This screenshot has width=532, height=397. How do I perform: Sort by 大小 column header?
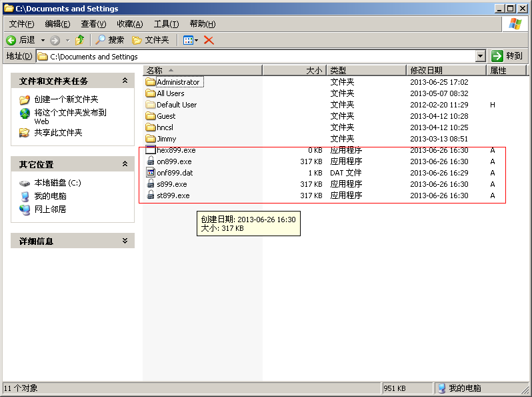(x=294, y=70)
